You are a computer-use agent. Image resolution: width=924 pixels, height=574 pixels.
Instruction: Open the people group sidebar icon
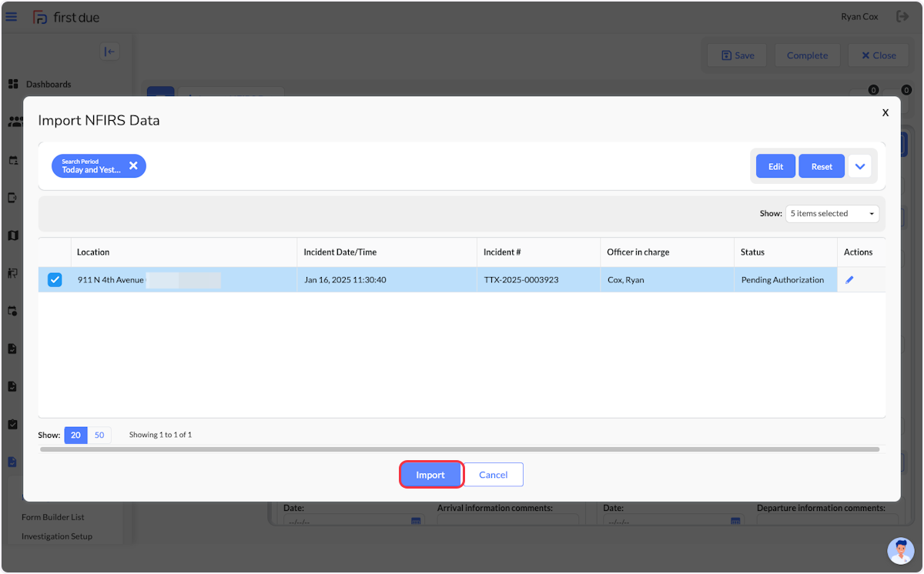coord(14,122)
